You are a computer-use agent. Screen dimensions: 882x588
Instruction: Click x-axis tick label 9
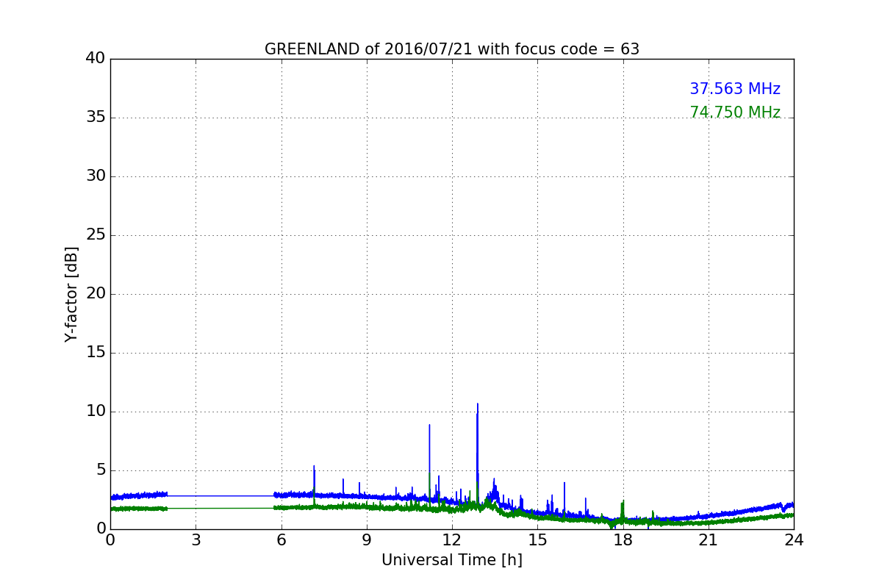pos(367,540)
